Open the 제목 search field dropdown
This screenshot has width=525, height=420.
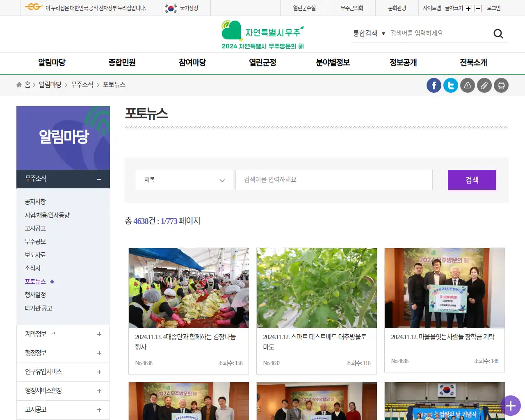tap(184, 180)
